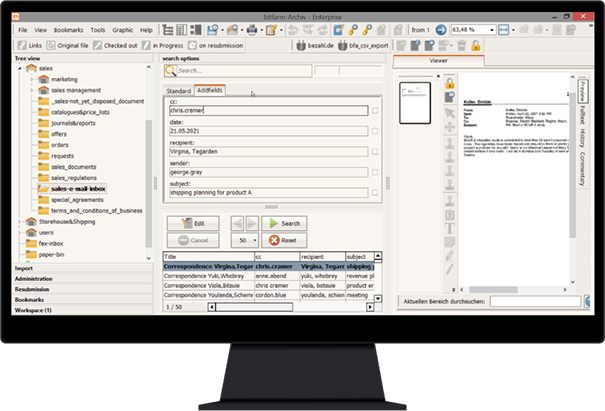Tick the checkbox next to recipient field
The width and height of the screenshot is (605, 411).
coord(375,152)
